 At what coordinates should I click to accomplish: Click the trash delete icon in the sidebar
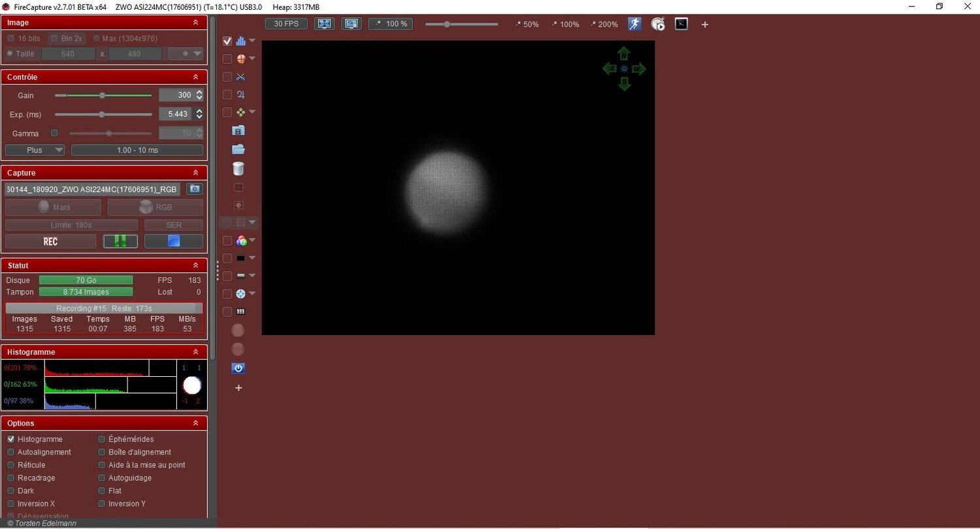coord(238,168)
